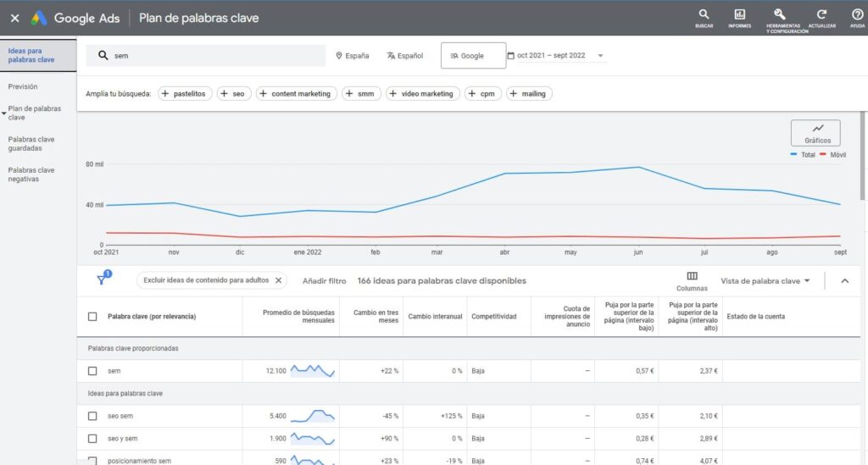
Task: Click the calendar icon beside the date range
Action: pyautogui.click(x=511, y=55)
